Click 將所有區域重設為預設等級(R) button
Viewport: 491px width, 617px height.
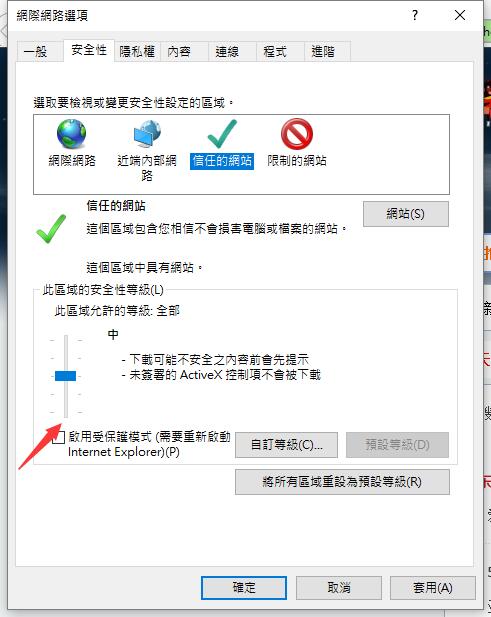[342, 482]
